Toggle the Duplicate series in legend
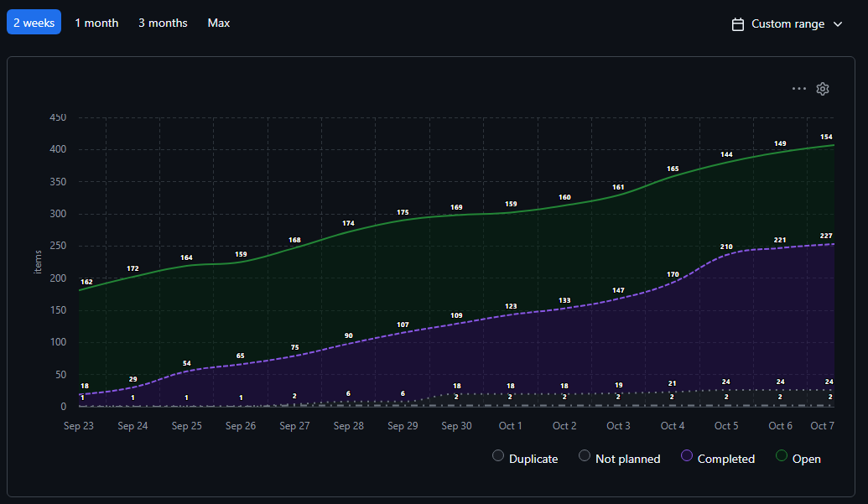 (525, 458)
